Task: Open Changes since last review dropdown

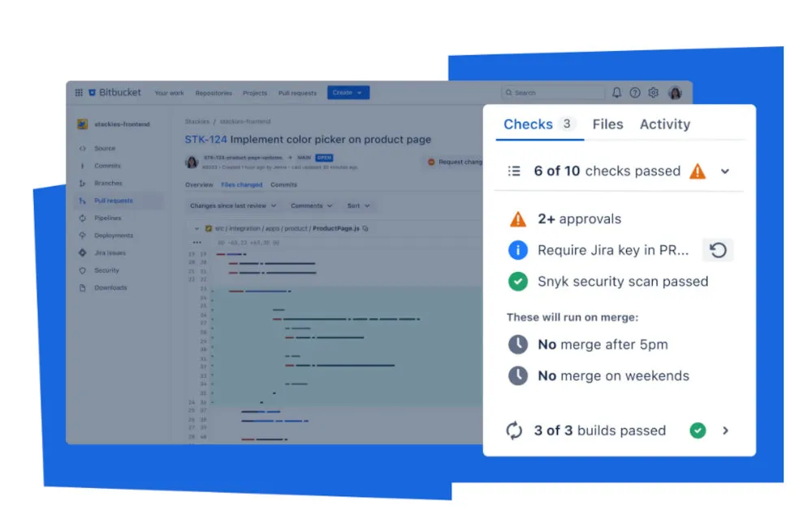Action: (x=233, y=206)
